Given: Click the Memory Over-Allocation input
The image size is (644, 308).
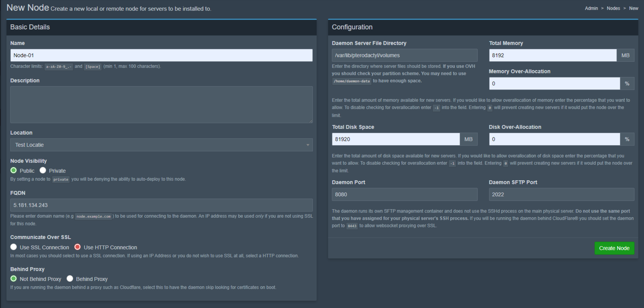Looking at the screenshot, I should (554, 83).
